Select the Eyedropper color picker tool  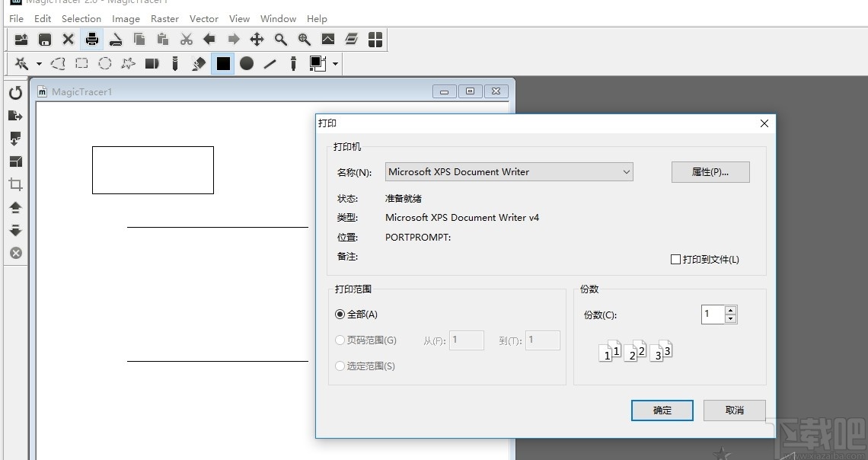293,64
